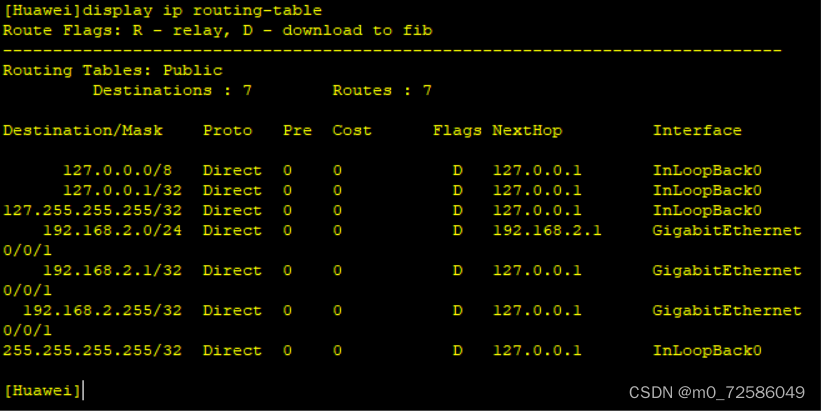821x411 pixels.
Task: Click the Interface column header
Action: (x=697, y=130)
